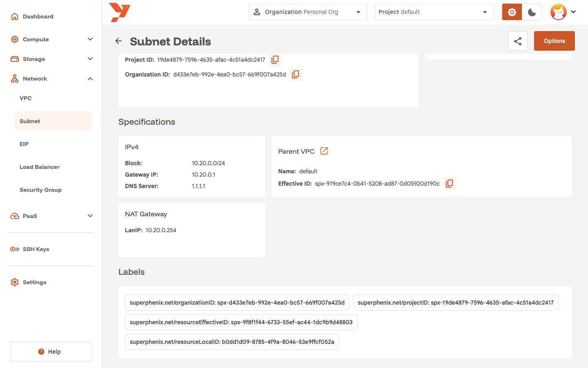Viewport: 588px width, 368px height.
Task: Click the Network topology icon
Action: 15,79
